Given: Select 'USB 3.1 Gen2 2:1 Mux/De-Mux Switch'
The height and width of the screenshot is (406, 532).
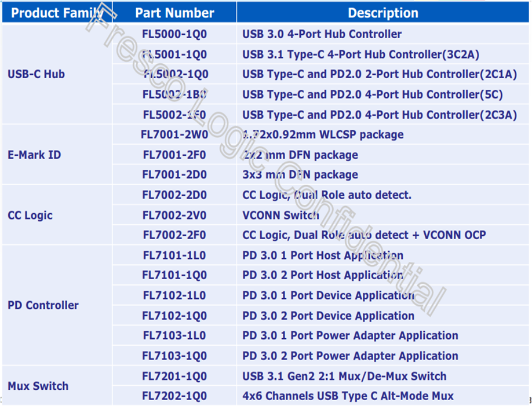Looking at the screenshot, I should [344, 376].
